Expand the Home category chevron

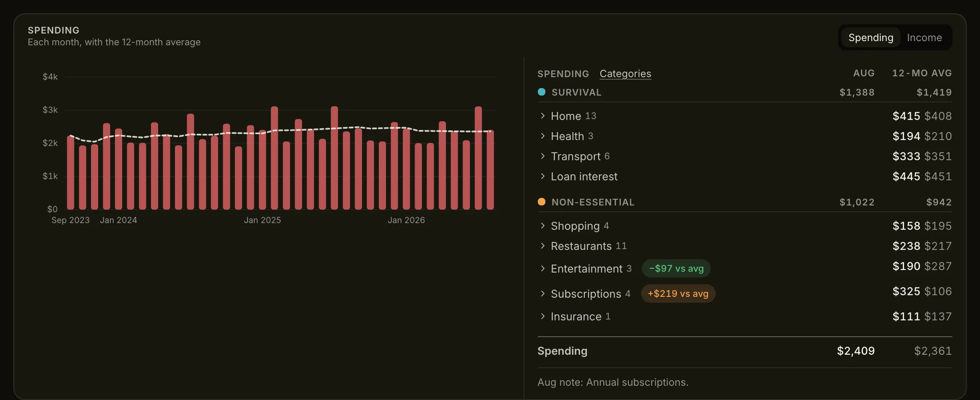(x=542, y=116)
